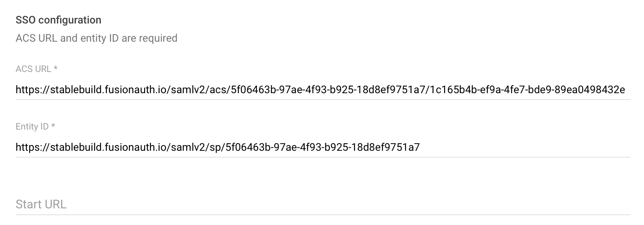
Task: Select the Start URL placeholder text
Action: [41, 205]
